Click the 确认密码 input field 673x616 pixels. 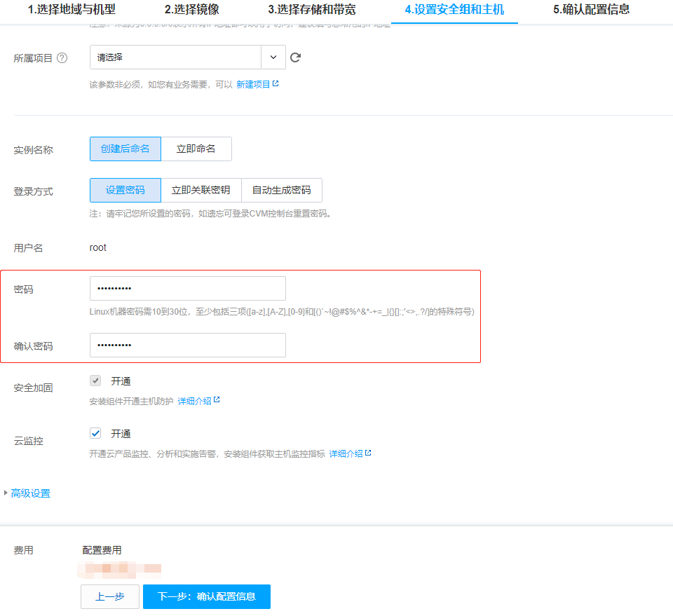point(188,345)
